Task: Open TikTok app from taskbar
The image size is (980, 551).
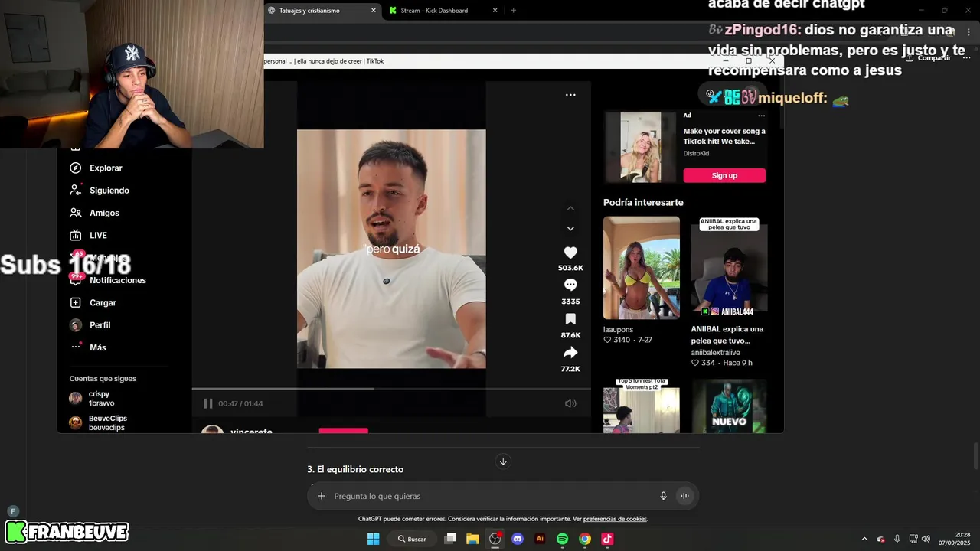Action: 607,539
